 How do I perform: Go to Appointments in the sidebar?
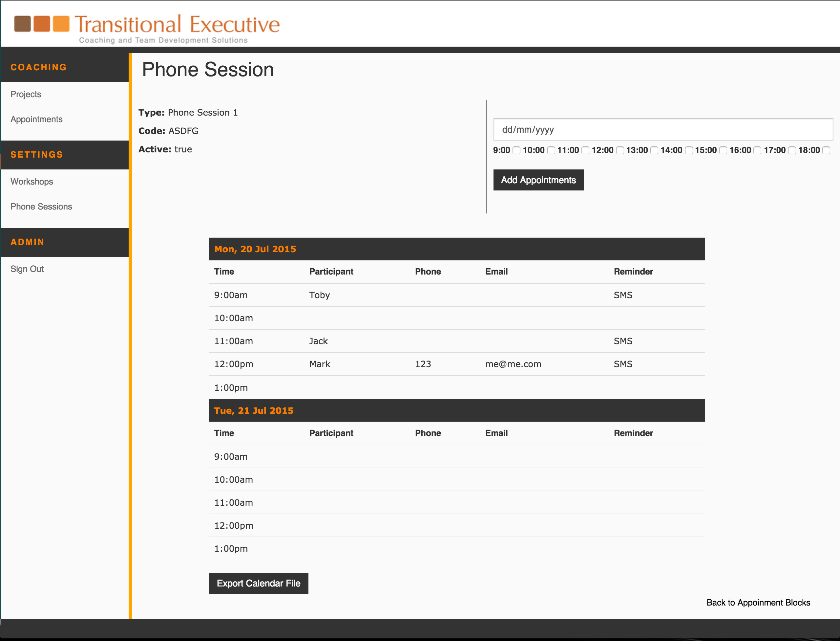[37, 119]
